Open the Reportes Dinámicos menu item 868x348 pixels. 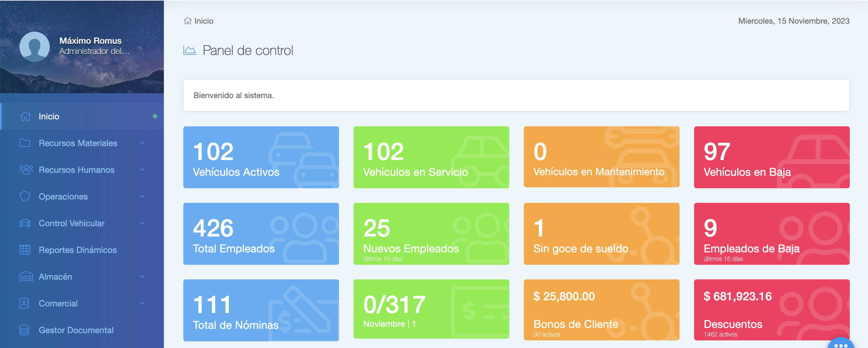[77, 250]
